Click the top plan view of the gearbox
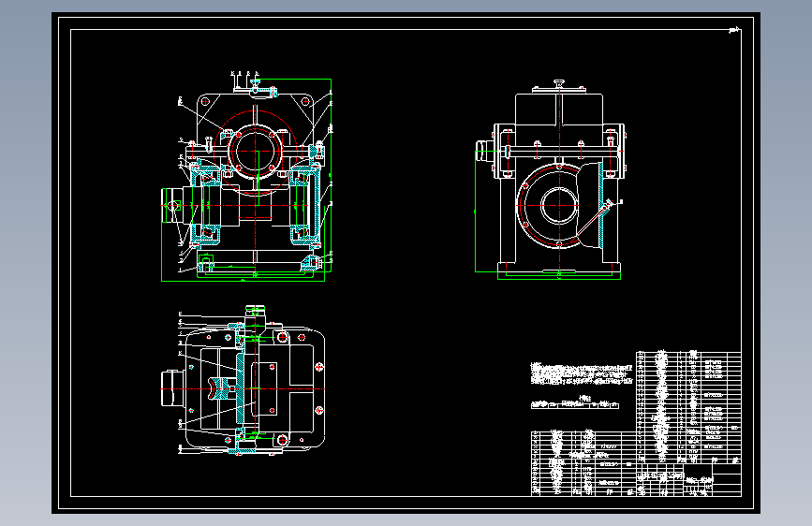The height and width of the screenshot is (526, 812). pos(244,381)
